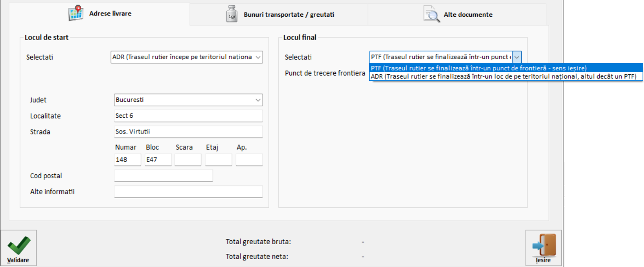Click the door exit Iesire icon
The image size is (644, 267).
(544, 245)
